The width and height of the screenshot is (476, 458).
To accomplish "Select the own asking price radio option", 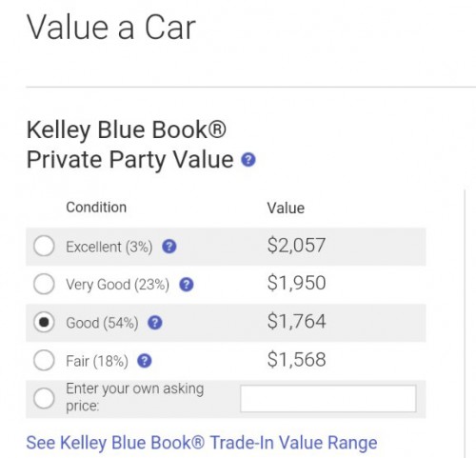I will click(44, 398).
